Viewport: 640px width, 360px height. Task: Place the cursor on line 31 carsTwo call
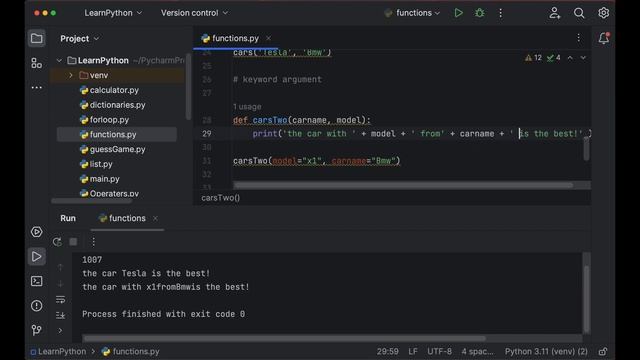pos(316,161)
